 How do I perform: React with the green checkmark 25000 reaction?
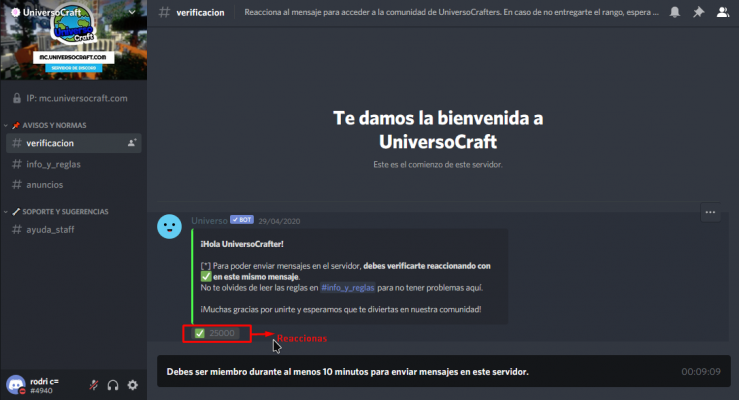point(215,333)
